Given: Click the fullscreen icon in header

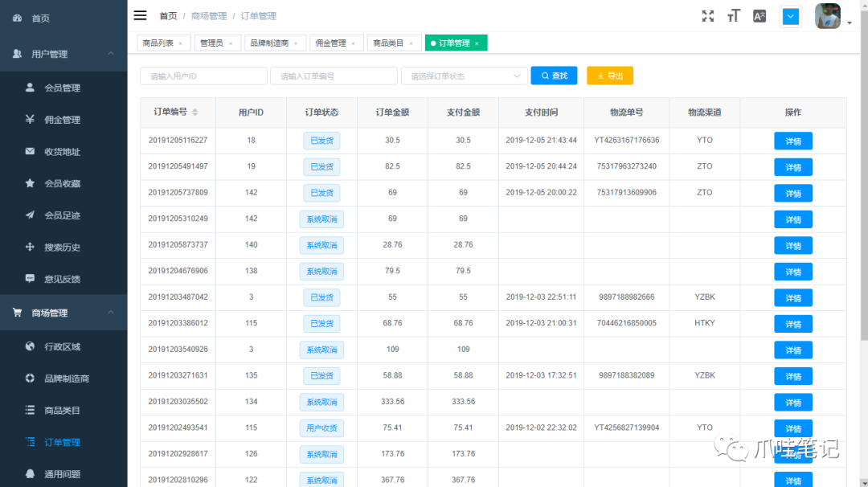Looking at the screenshot, I should click(708, 16).
